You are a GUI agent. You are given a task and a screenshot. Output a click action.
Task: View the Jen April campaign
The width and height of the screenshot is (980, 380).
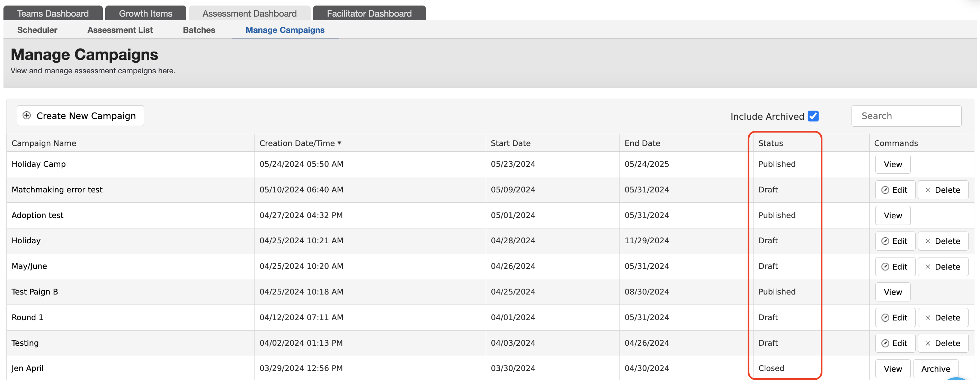[893, 369]
